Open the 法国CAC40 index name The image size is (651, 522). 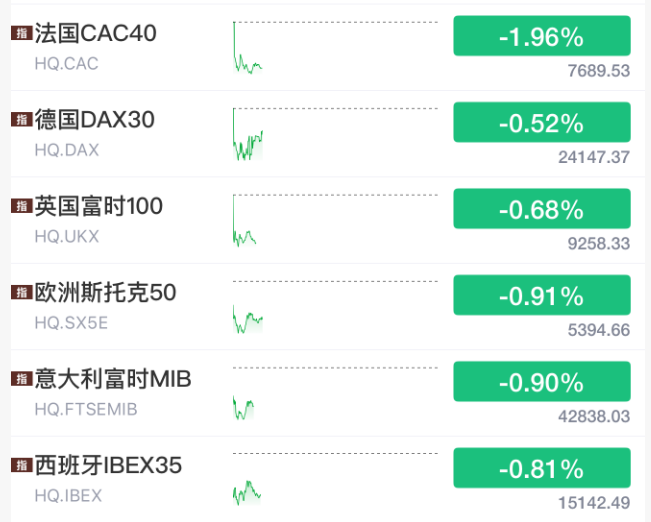pos(96,34)
